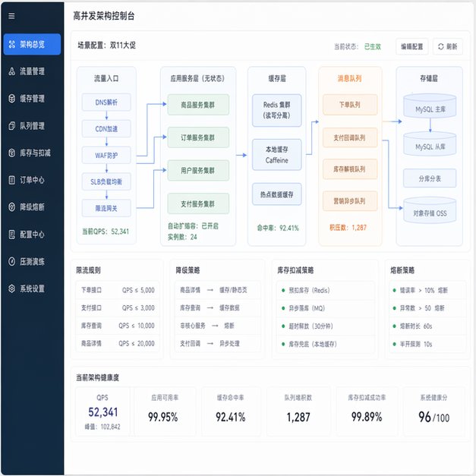The image size is (476, 476).
Task: Open 队列管理 menu item
Action: point(32,126)
